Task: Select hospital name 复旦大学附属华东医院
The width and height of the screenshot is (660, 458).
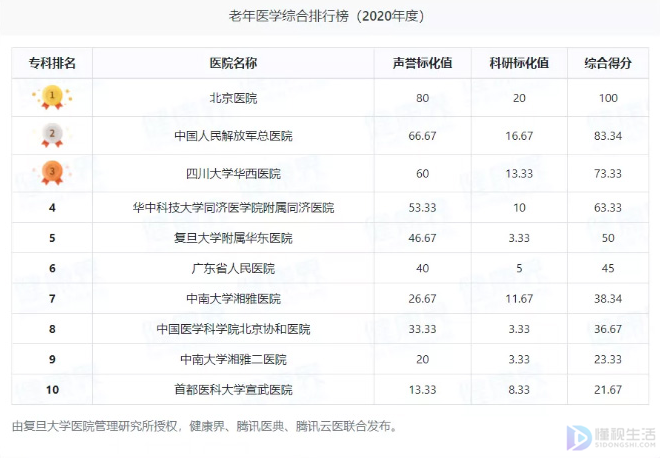Action: [233, 238]
